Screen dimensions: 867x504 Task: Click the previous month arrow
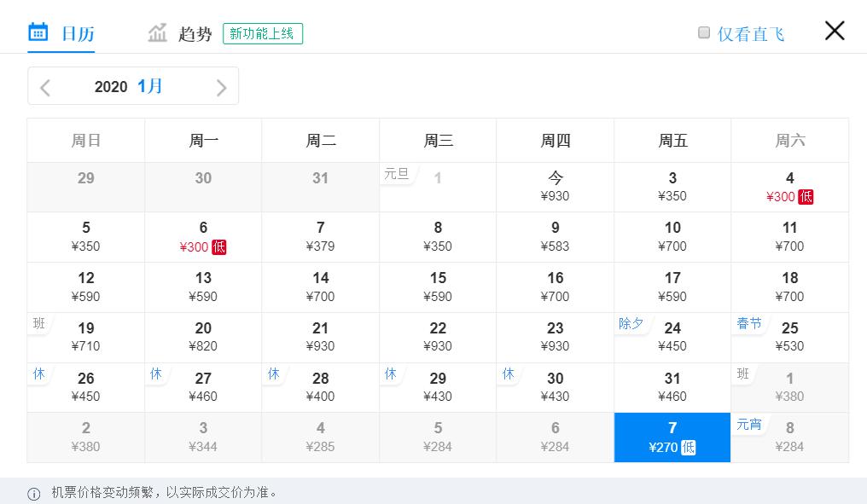(x=44, y=86)
